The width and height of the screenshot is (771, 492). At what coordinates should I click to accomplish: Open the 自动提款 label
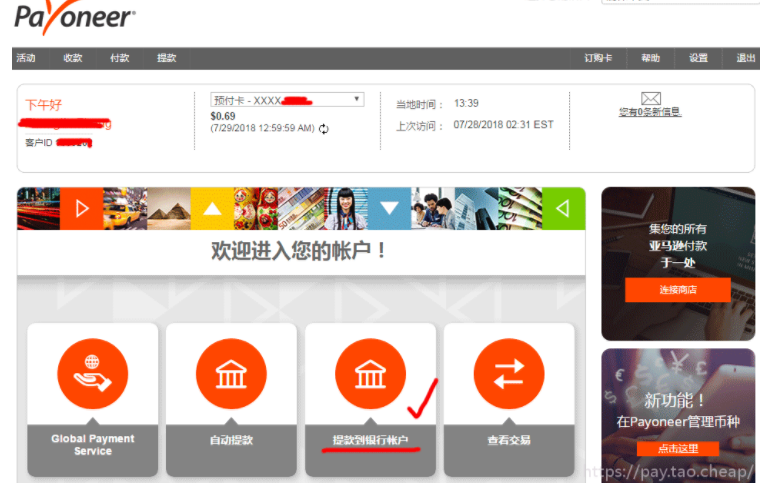point(231,440)
